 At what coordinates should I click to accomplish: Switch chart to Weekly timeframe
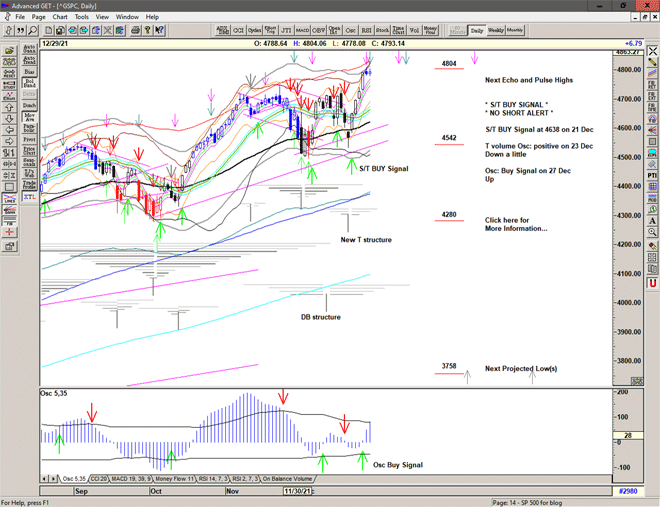click(x=495, y=31)
